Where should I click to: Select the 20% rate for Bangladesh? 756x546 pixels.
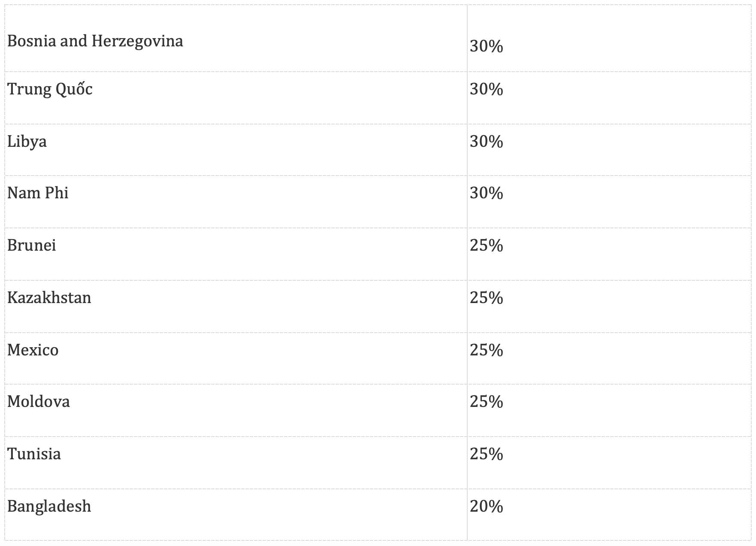[x=486, y=507]
